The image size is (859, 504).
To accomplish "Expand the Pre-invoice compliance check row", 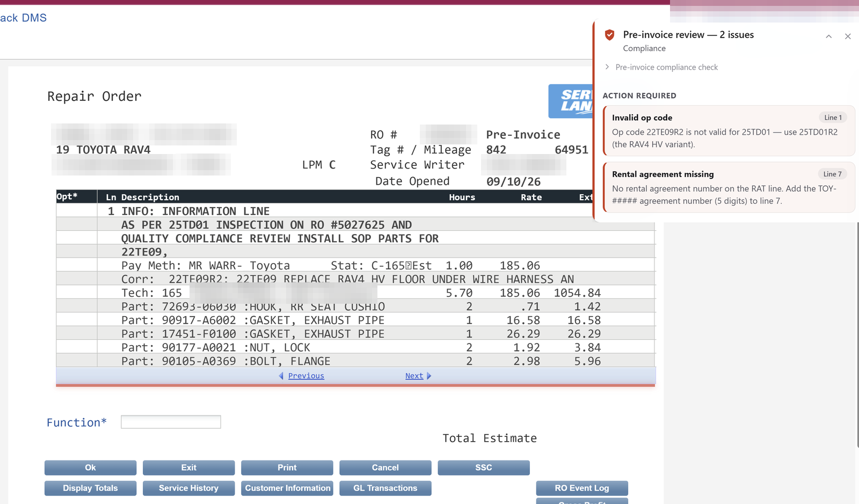I will coord(661,67).
